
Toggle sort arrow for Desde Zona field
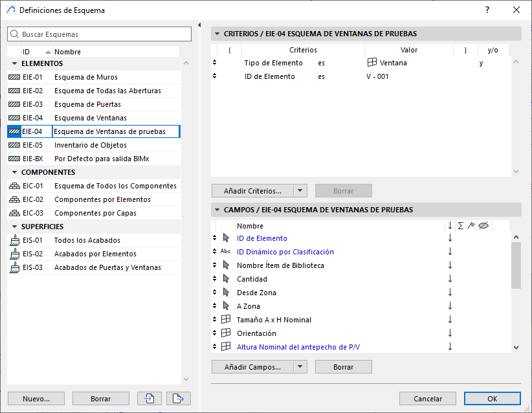pos(450,293)
